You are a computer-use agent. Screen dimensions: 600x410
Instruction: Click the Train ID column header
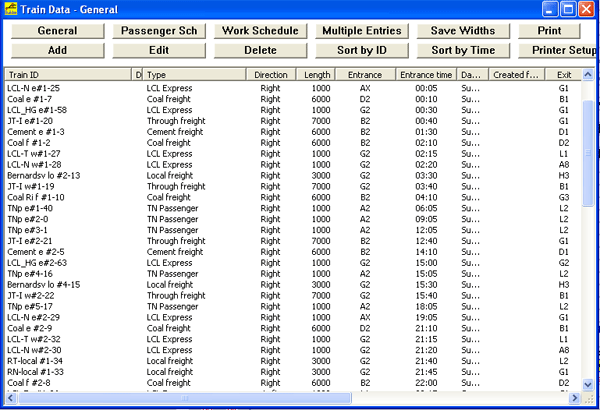tap(68, 75)
